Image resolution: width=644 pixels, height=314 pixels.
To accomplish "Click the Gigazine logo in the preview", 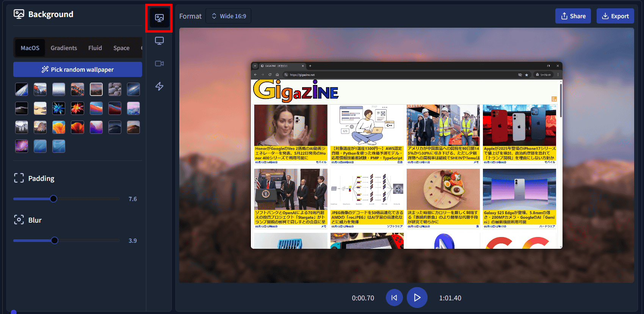I will (296, 91).
